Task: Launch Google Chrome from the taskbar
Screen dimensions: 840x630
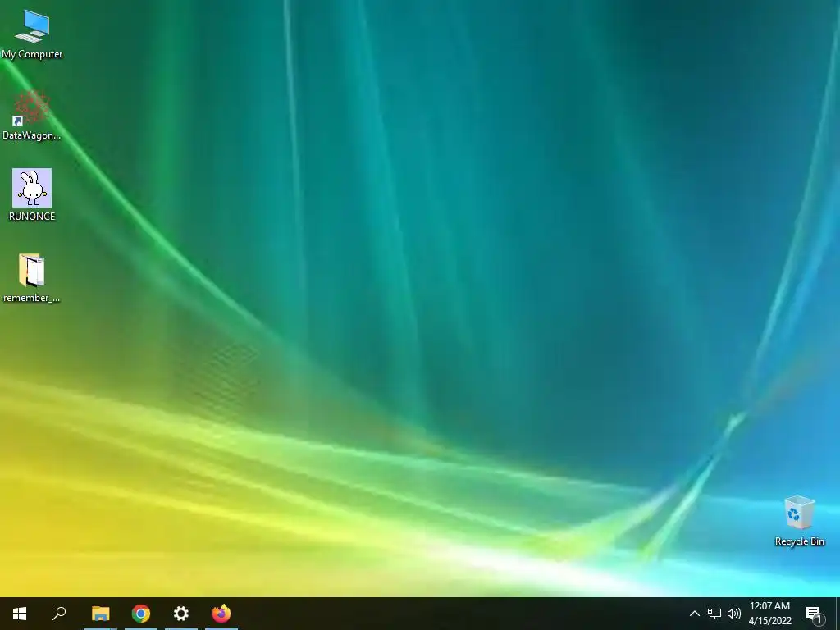Action: [x=141, y=614]
